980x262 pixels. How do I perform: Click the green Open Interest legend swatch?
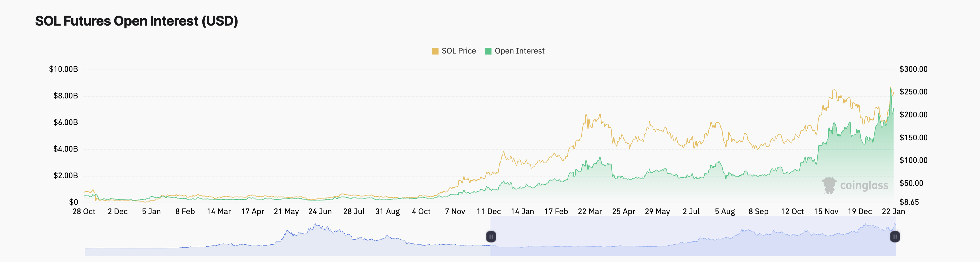click(x=488, y=51)
